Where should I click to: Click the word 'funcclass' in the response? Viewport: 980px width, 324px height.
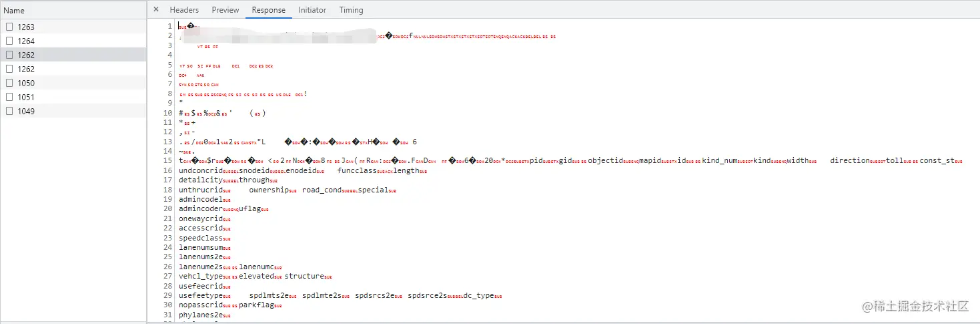[357, 170]
